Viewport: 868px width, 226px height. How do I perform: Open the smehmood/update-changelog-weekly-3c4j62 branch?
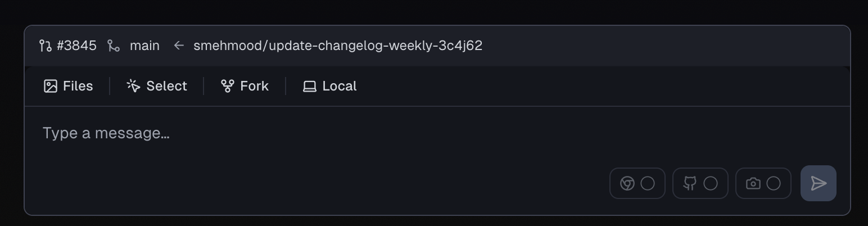tap(338, 46)
